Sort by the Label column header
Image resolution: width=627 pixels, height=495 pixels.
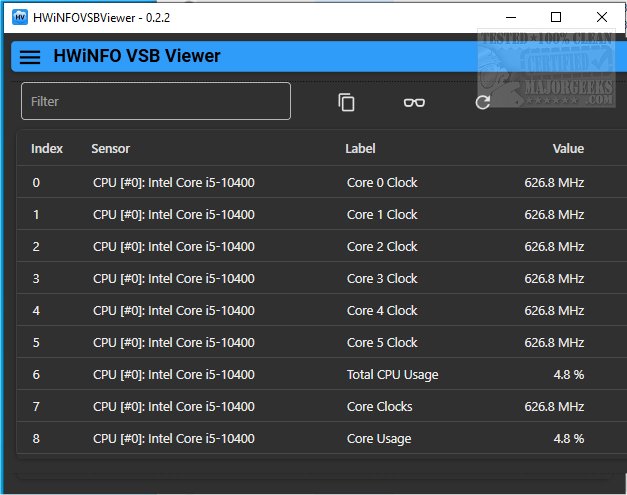pyautogui.click(x=360, y=149)
